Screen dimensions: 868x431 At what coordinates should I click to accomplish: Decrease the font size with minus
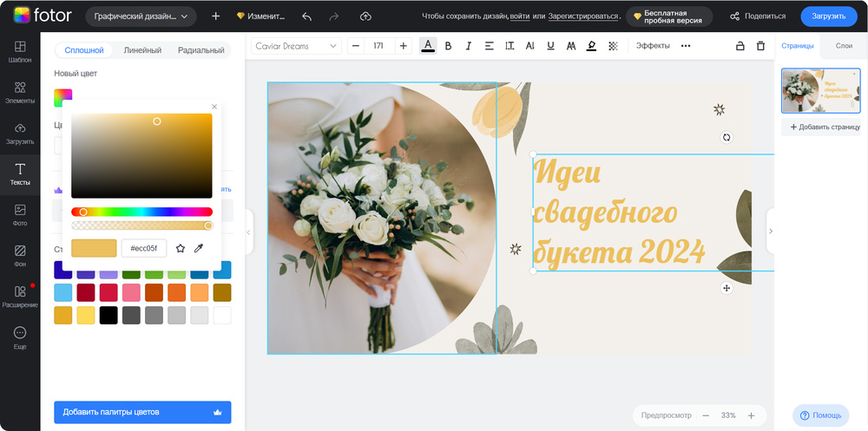355,46
